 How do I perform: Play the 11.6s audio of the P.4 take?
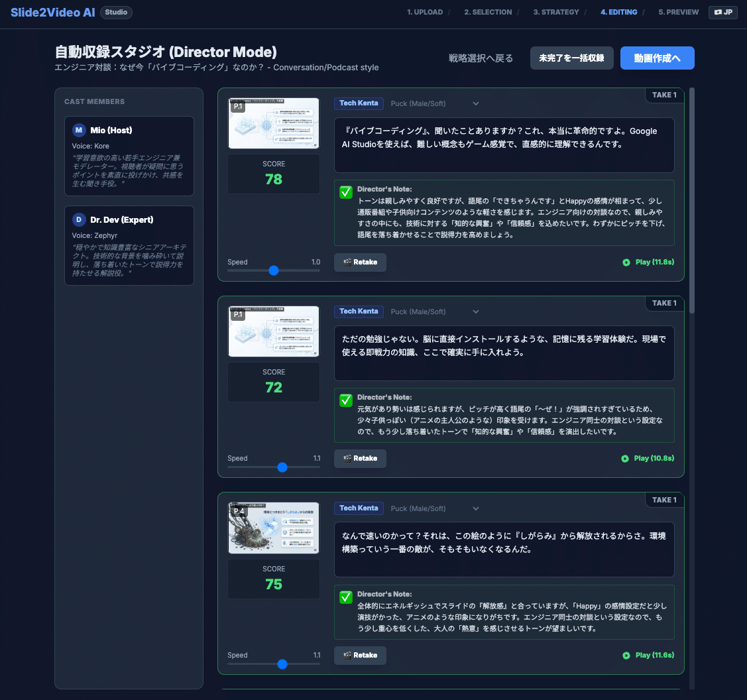[x=647, y=655]
